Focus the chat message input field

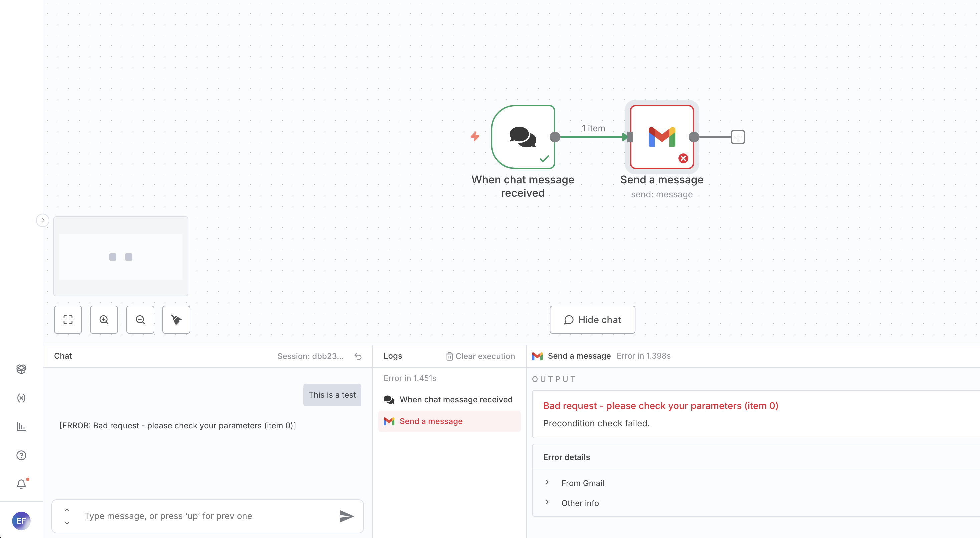(x=207, y=516)
